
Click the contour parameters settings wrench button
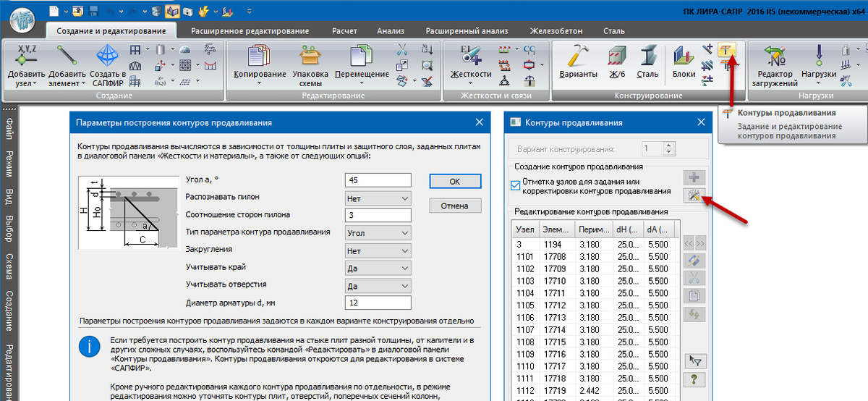coord(694,195)
